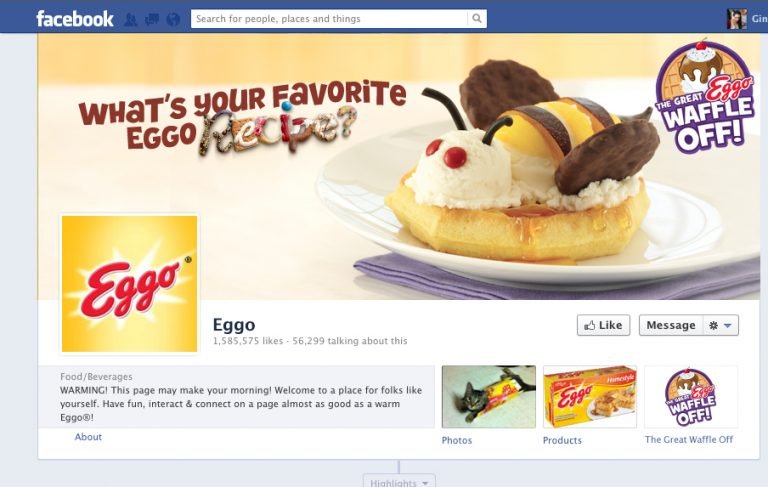This screenshot has width=768, height=487.
Task: Open the Photos tab thumbnail
Action: point(489,397)
